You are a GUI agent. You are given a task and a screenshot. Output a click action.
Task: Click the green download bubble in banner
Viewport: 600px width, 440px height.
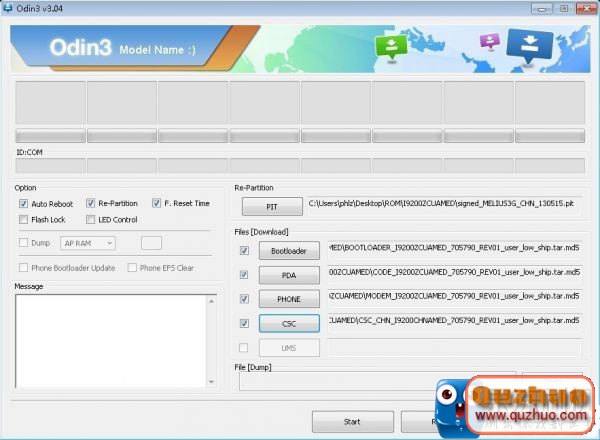click(391, 47)
